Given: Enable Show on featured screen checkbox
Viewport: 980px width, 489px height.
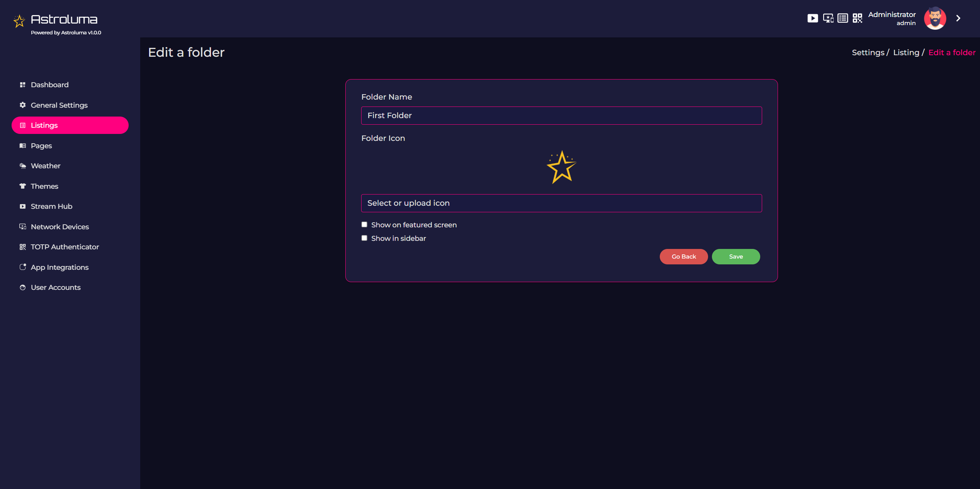Looking at the screenshot, I should tap(364, 225).
